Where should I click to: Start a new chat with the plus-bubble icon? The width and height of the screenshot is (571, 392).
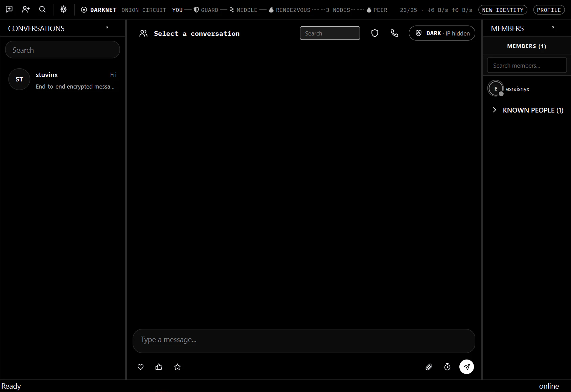click(x=9, y=9)
